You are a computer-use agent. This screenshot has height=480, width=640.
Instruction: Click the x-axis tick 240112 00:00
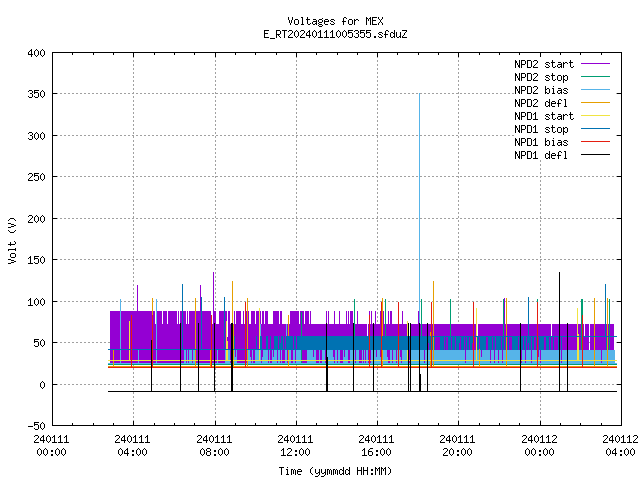click(x=540, y=446)
